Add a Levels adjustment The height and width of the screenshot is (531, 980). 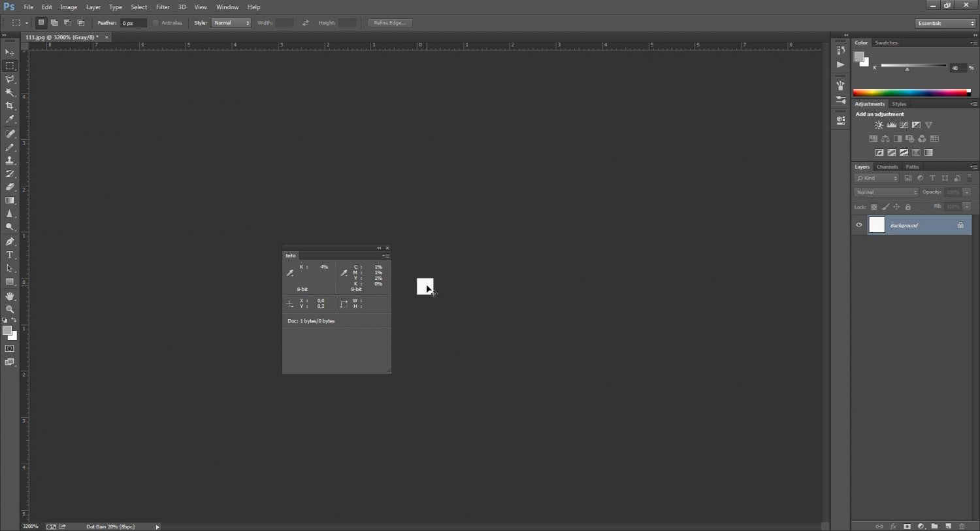(x=891, y=125)
